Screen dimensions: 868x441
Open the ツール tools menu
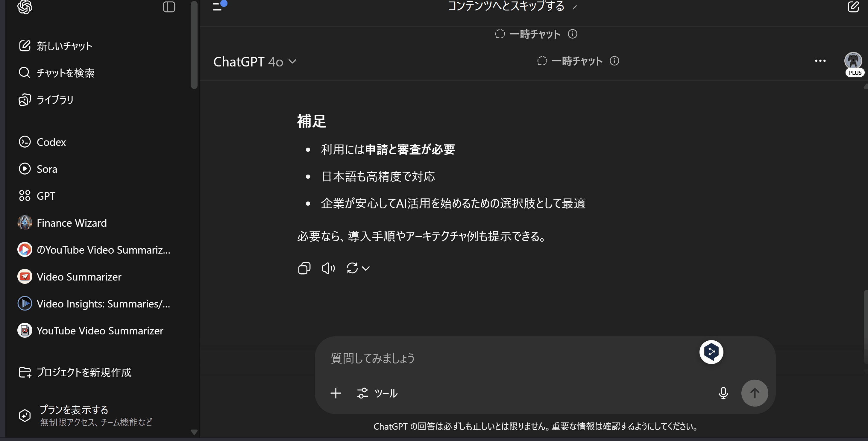pyautogui.click(x=377, y=393)
